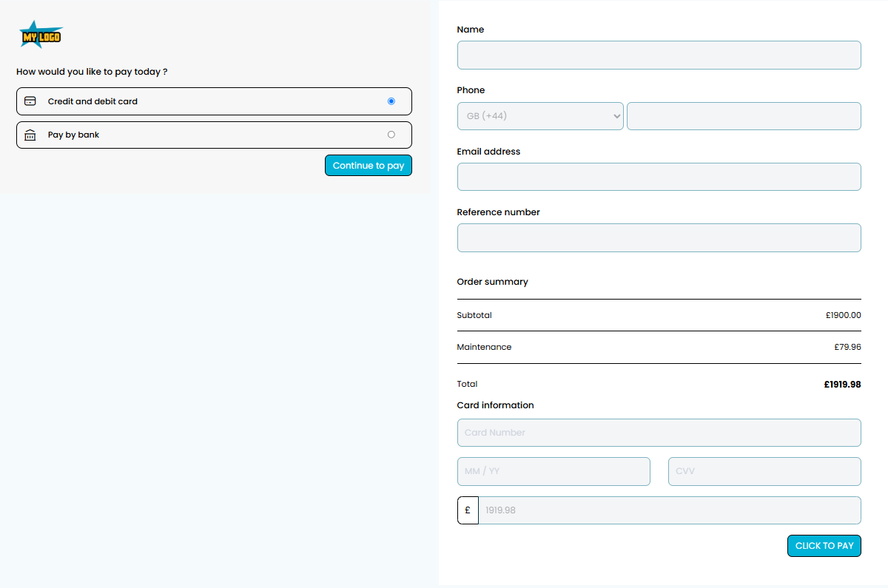Select the Pay by bank option row

(214, 134)
